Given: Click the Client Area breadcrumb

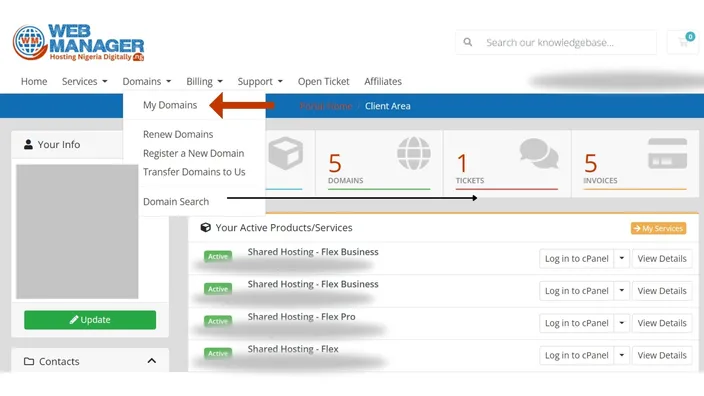Looking at the screenshot, I should tap(387, 106).
